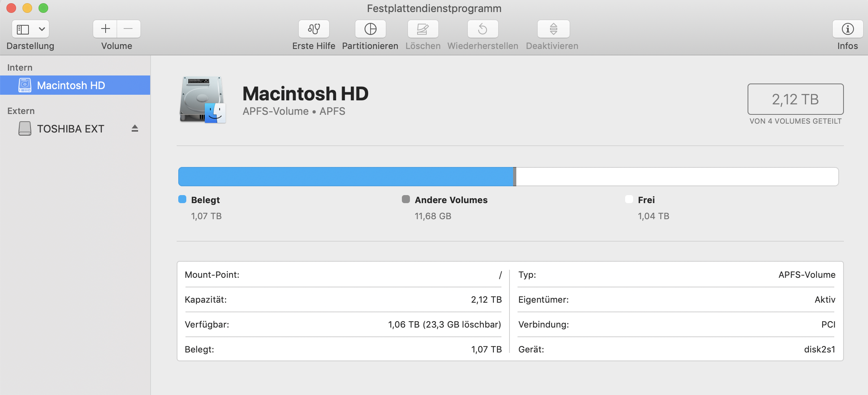Click the Macintosh HD drive image

point(202,100)
